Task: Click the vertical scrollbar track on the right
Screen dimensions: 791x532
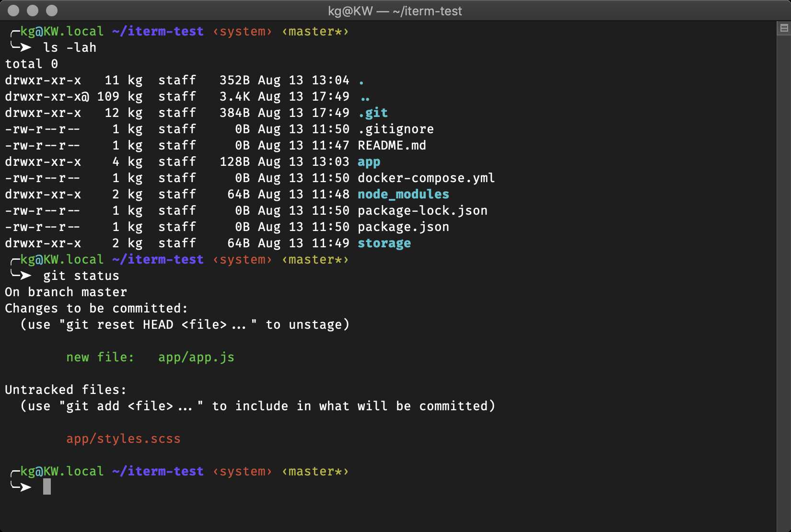Action: pos(784,283)
